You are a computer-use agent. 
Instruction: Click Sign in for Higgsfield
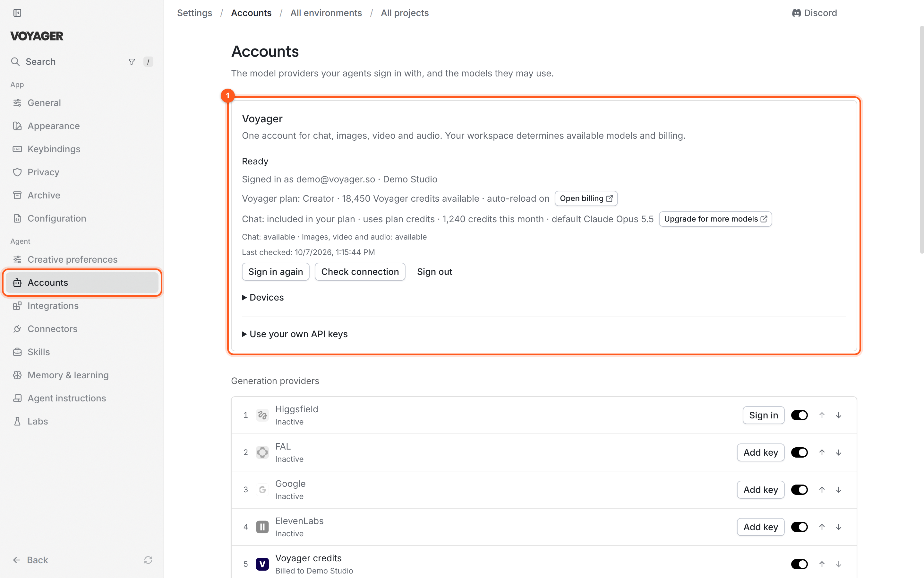[763, 415]
